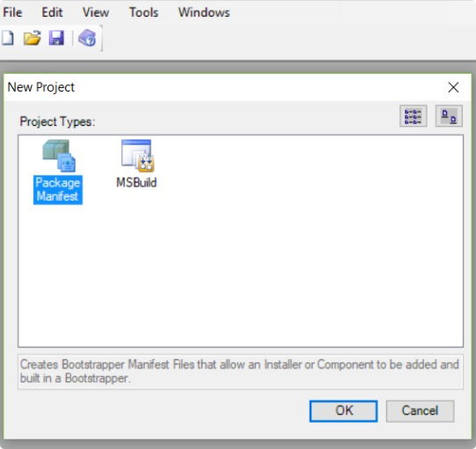Click the New file toolbar icon

click(x=7, y=38)
